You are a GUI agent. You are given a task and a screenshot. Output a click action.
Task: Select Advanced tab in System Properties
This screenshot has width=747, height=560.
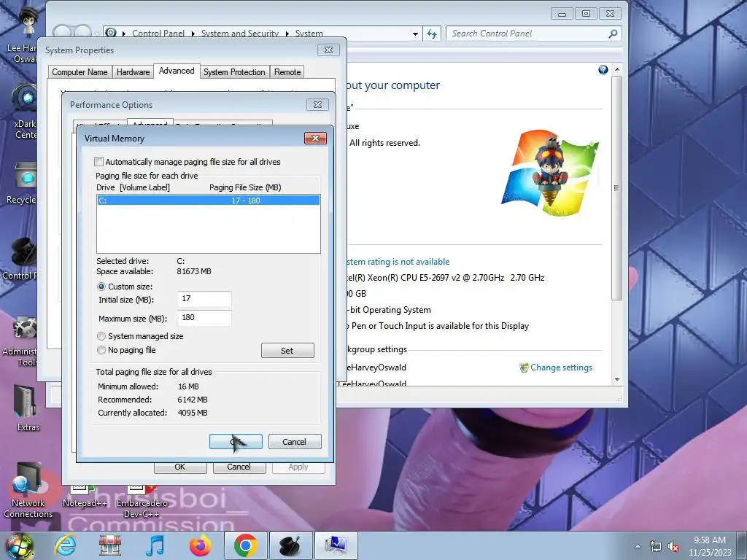coord(177,71)
